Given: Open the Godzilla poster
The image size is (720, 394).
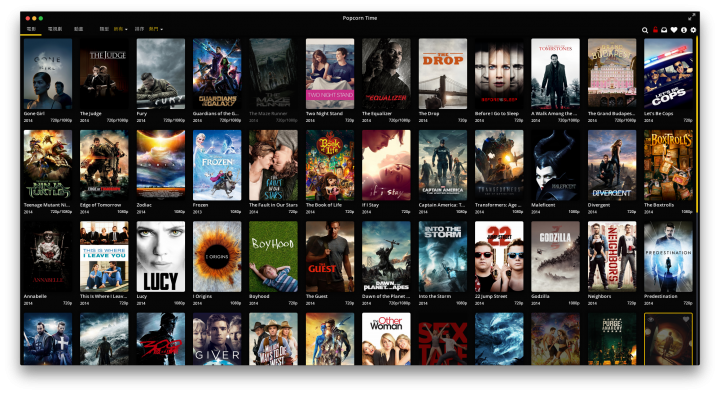Looking at the screenshot, I should tap(555, 256).
